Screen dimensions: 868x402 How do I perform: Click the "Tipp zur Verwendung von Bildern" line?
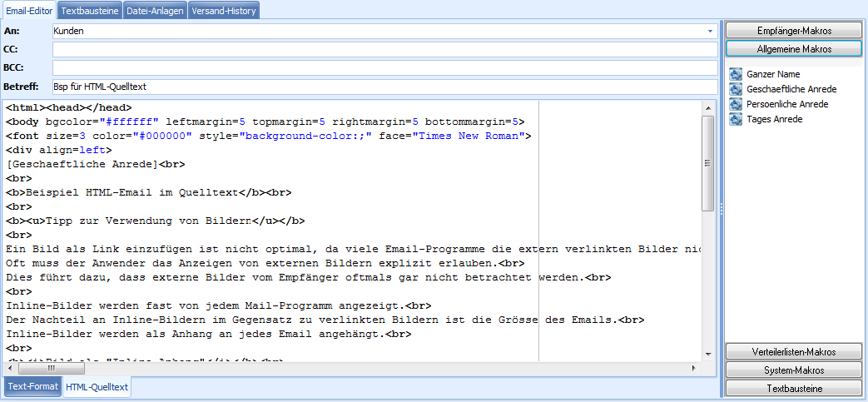[x=156, y=221]
